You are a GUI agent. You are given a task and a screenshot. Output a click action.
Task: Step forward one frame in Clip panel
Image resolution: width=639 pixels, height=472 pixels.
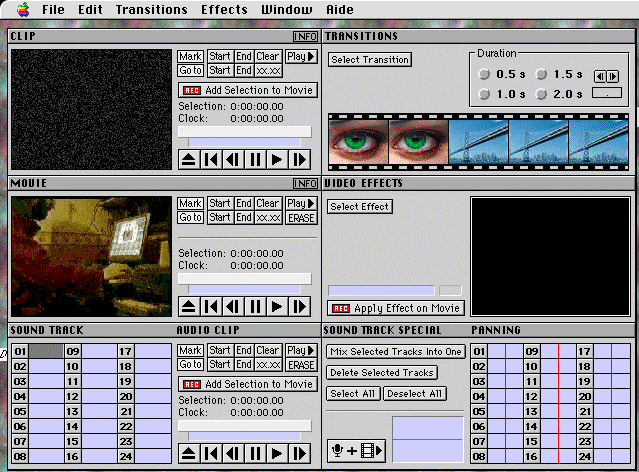300,159
